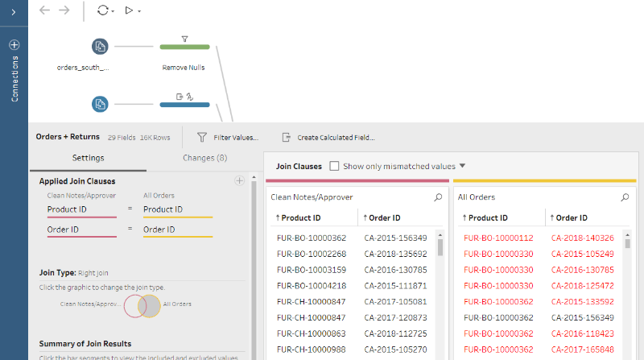Search in All Orders pane
The width and height of the screenshot is (644, 360).
pos(625,197)
